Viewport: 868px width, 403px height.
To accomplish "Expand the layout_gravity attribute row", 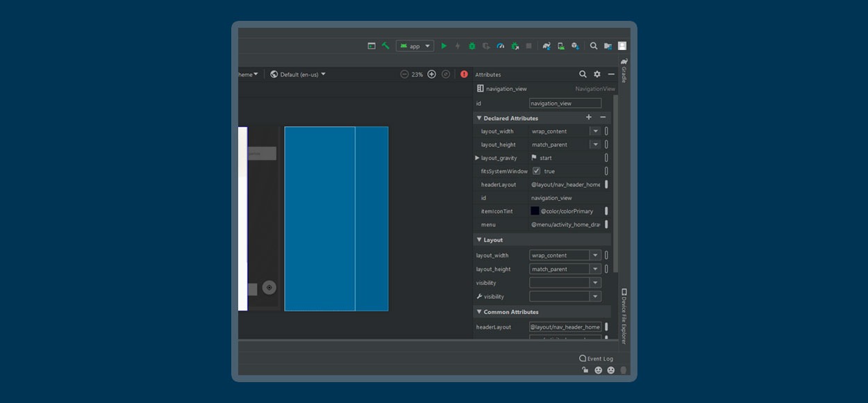I will [477, 158].
